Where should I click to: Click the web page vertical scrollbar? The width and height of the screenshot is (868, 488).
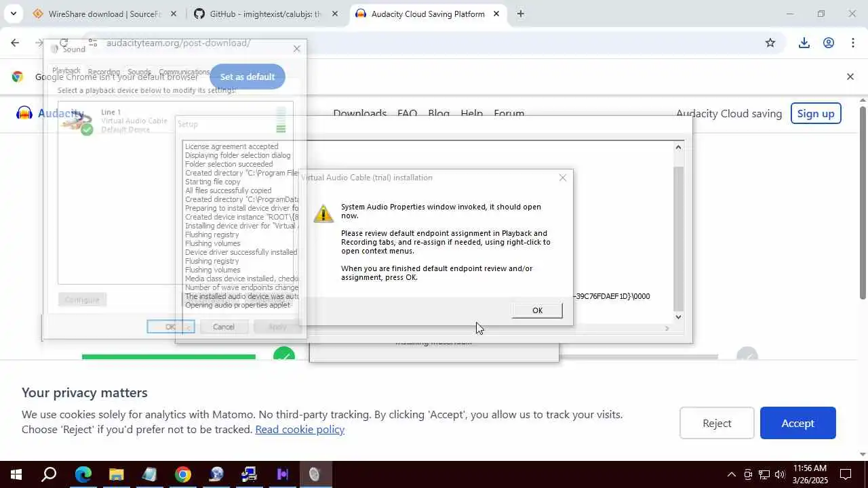coord(863,203)
